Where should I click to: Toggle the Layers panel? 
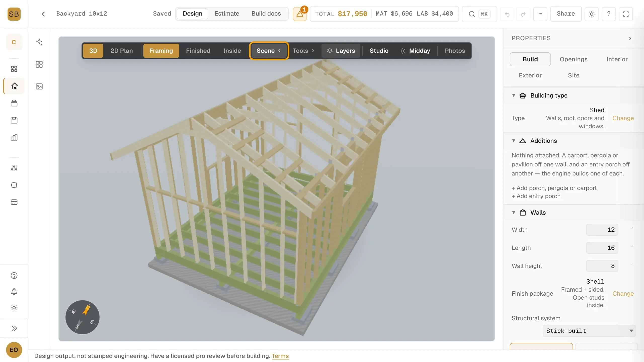[x=341, y=51]
